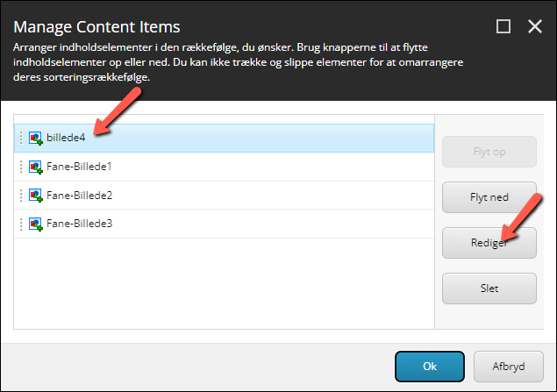Click the drag handle of Fane-Billede3 row
This screenshot has width=557, height=392.
tap(21, 224)
